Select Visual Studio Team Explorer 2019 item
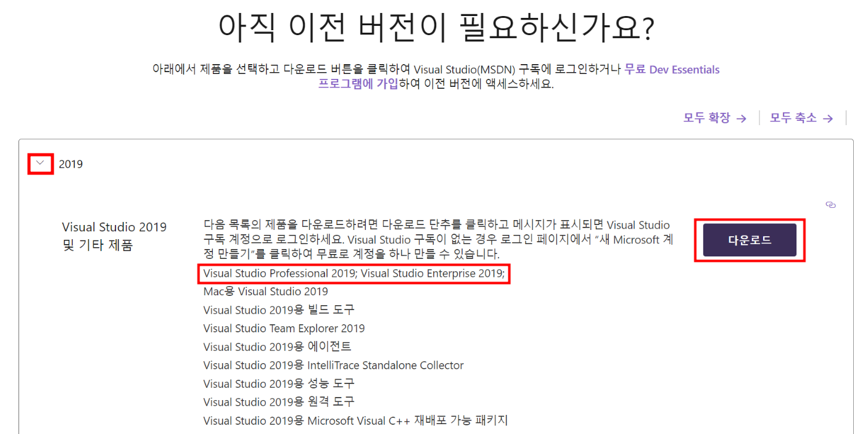 pos(284,329)
